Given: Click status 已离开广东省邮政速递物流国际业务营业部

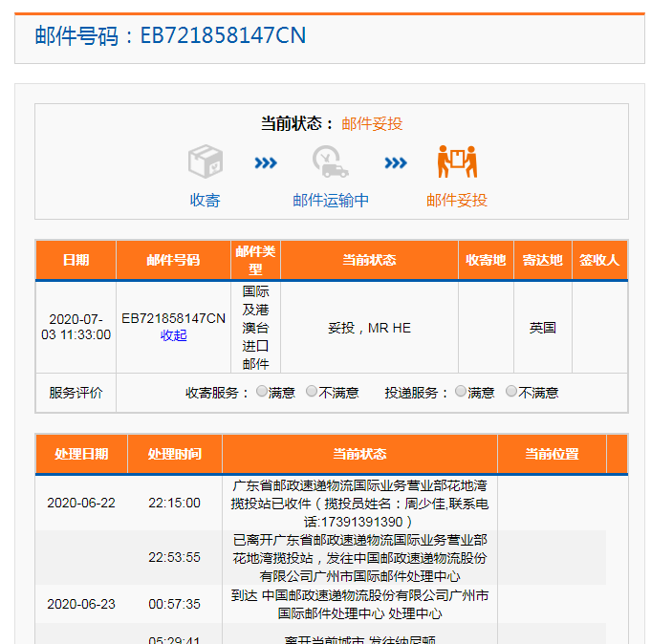Looking at the screenshot, I should [360, 558].
